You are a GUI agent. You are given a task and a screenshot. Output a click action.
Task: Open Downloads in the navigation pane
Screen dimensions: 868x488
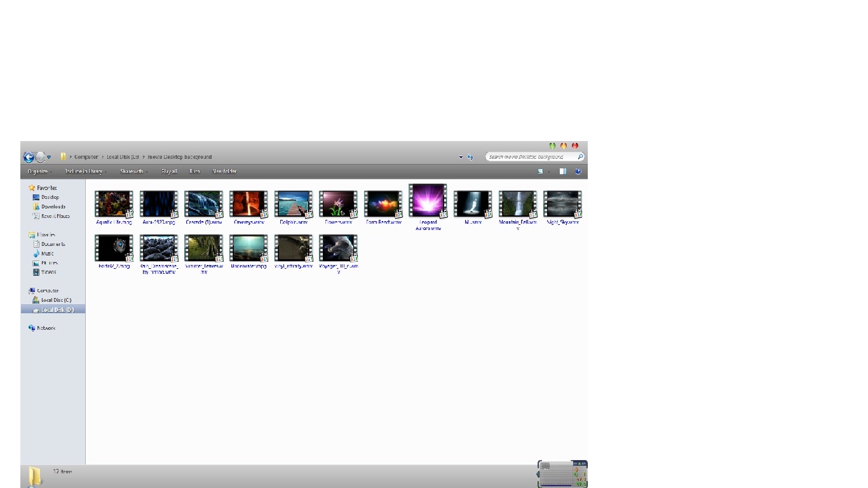(49, 207)
